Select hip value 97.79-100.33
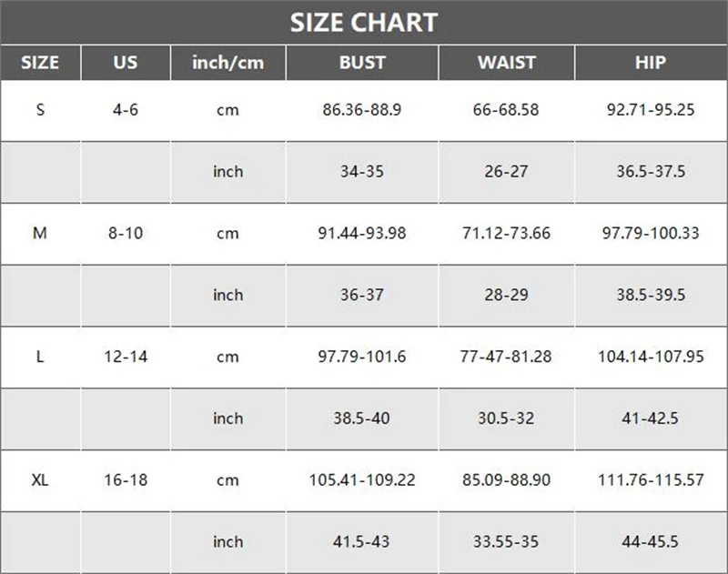This screenshot has height=574, width=728. pyautogui.click(x=651, y=234)
